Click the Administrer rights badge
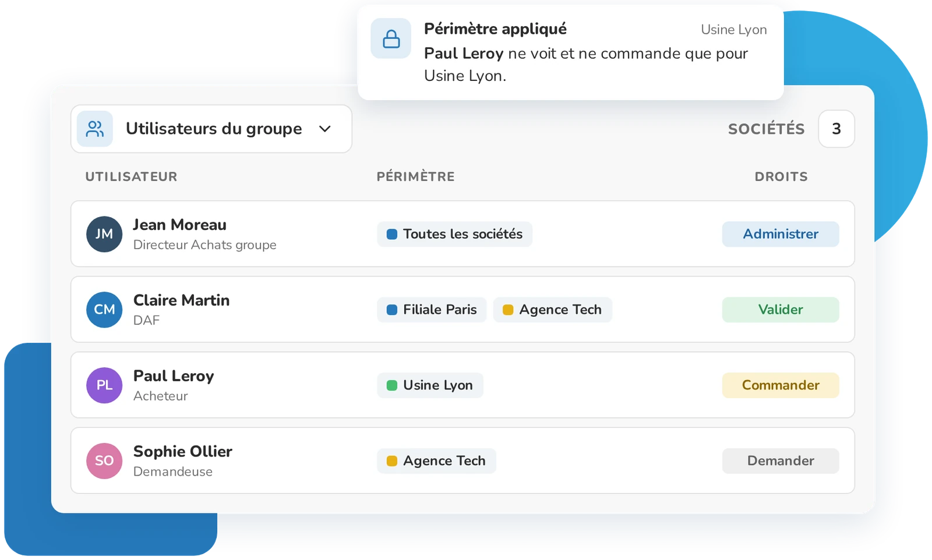The image size is (932, 560). coord(781,234)
